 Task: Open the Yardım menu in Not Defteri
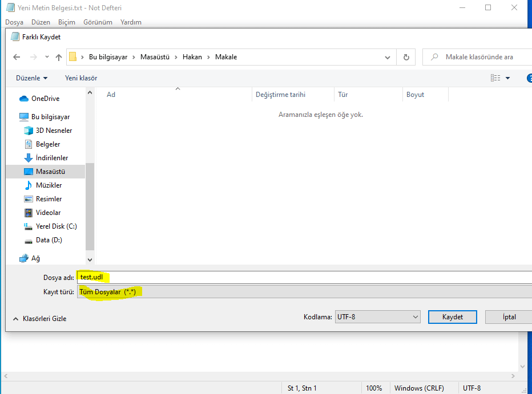[x=131, y=22]
